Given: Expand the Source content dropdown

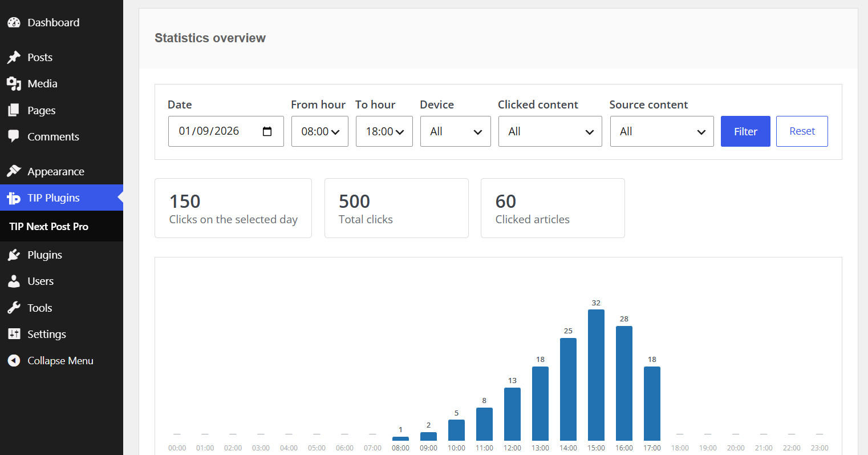Looking at the screenshot, I should tap(662, 131).
